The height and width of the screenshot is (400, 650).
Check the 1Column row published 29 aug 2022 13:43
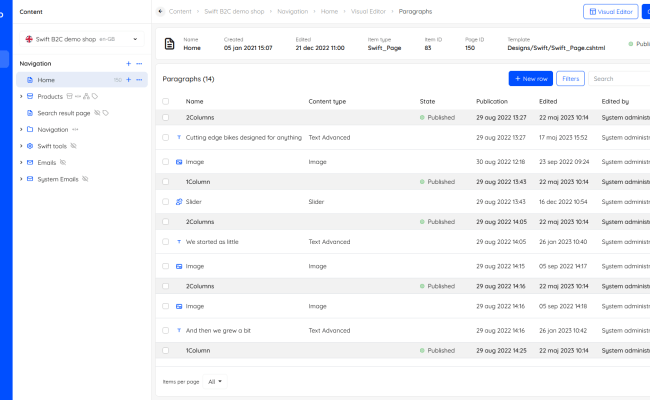click(x=166, y=182)
